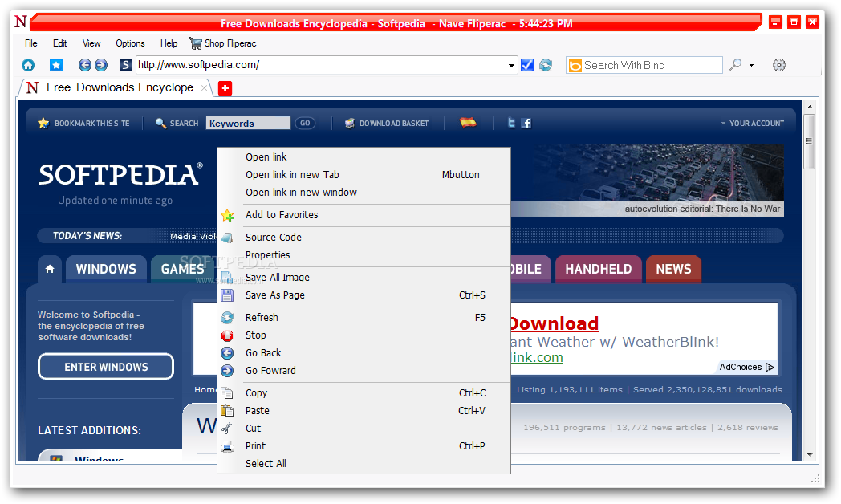Click the magnifying glass search icon

(x=735, y=65)
